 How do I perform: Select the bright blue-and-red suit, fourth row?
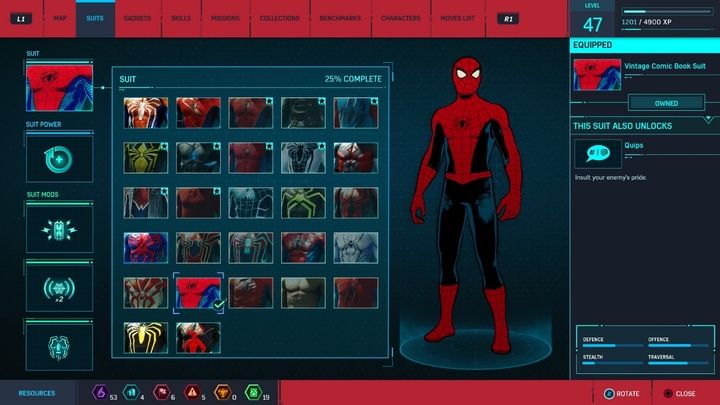[146, 248]
